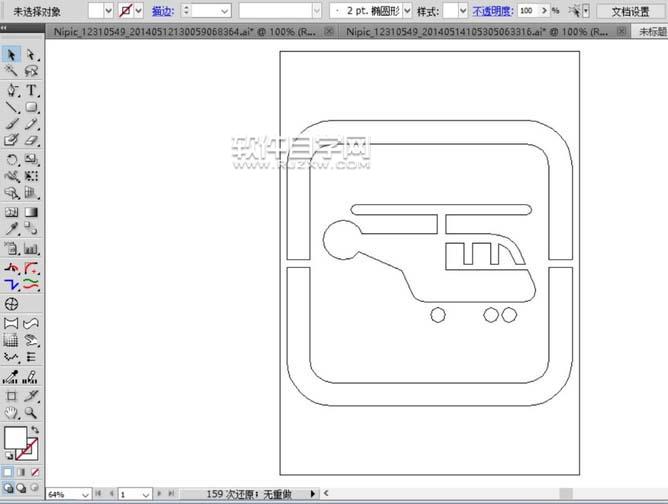This screenshot has width=668, height=504.
Task: Select the Slice tool
Action: pyautogui.click(x=31, y=396)
